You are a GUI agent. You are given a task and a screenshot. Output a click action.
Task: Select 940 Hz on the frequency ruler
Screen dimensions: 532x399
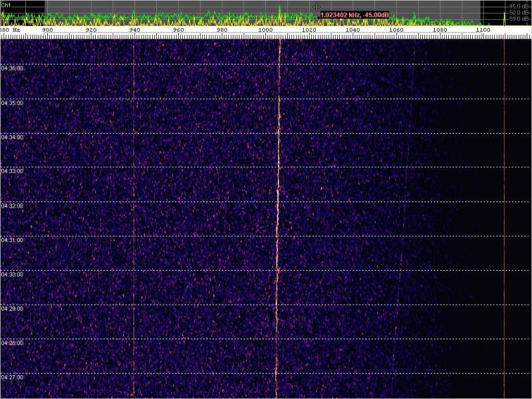coord(134,30)
